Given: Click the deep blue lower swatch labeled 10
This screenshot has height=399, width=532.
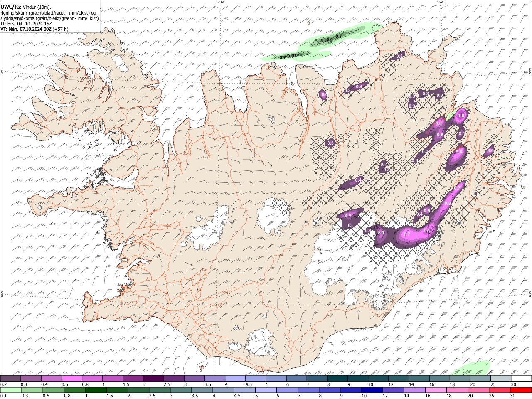Looking at the screenshot, I should pyautogui.click(x=372, y=390).
